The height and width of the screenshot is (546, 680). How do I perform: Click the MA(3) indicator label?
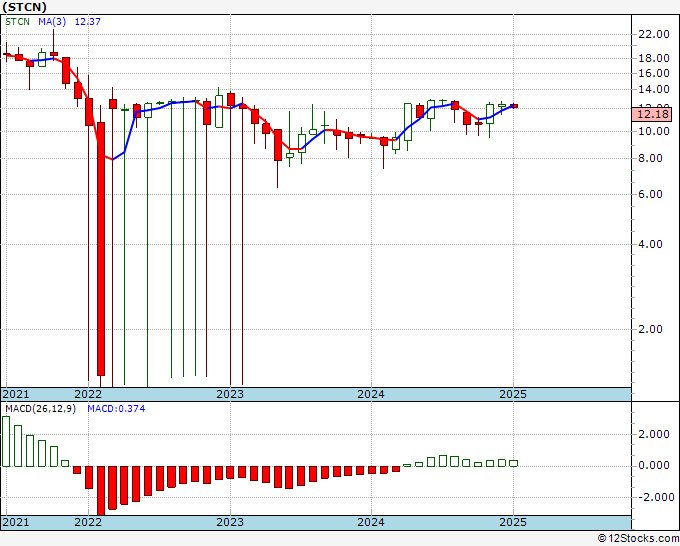[x=52, y=22]
